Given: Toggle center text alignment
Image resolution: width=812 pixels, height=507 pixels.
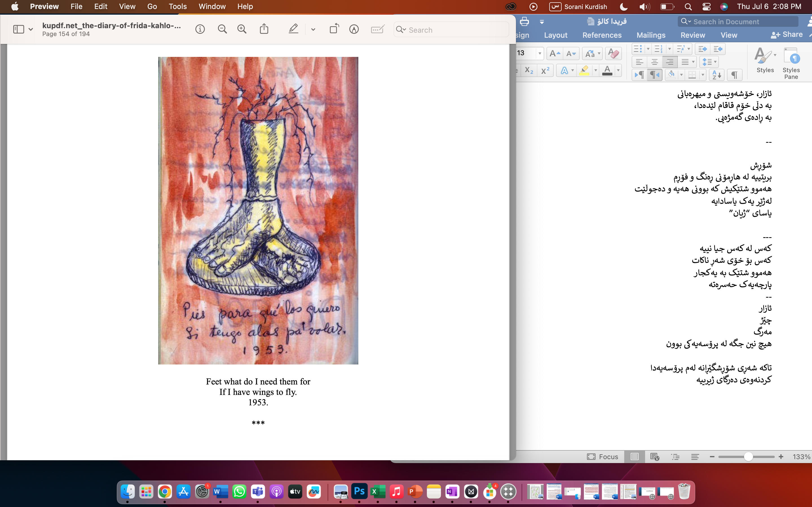Looking at the screenshot, I should pos(654,62).
